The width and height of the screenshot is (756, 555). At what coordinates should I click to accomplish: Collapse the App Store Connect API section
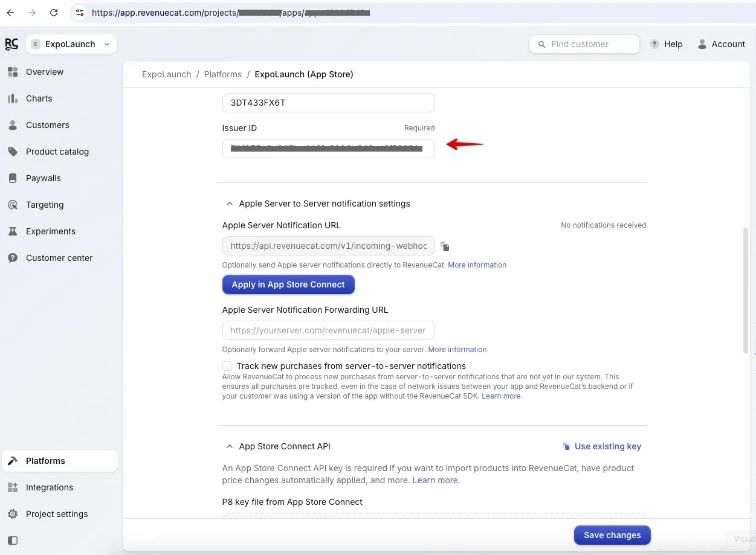click(x=229, y=447)
